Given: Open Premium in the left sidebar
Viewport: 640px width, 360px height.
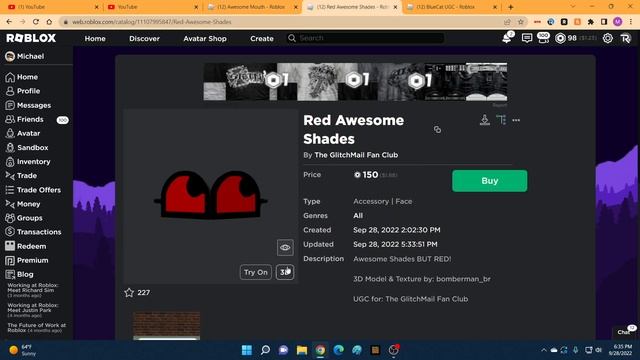Looking at the screenshot, I should pos(32,260).
